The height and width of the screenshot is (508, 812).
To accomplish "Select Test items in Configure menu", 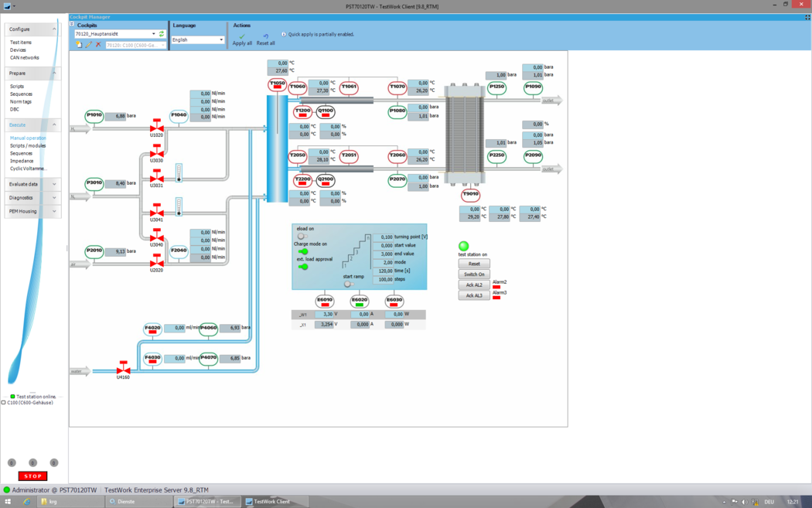I will pyautogui.click(x=21, y=43).
